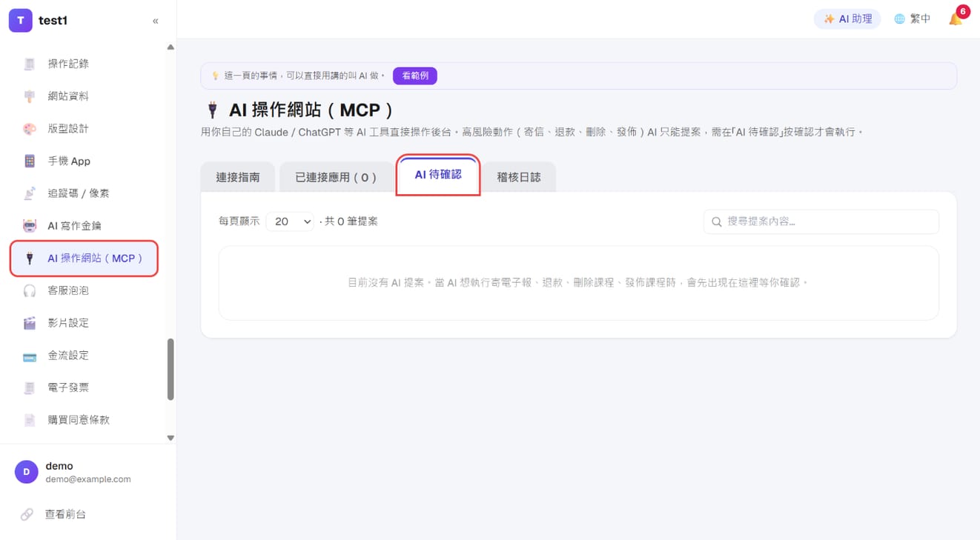The width and height of the screenshot is (980, 540).
Task: Go to 網站資料 in the sidebar
Action: pyautogui.click(x=84, y=96)
